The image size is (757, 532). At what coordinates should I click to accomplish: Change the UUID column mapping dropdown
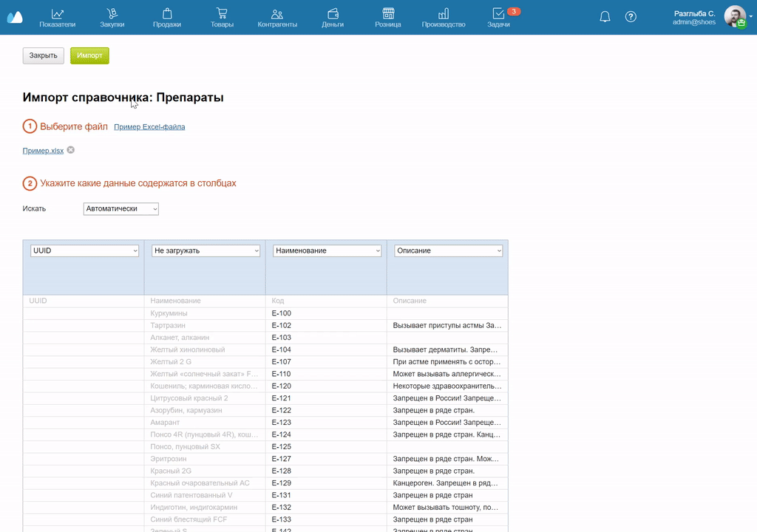coord(84,250)
